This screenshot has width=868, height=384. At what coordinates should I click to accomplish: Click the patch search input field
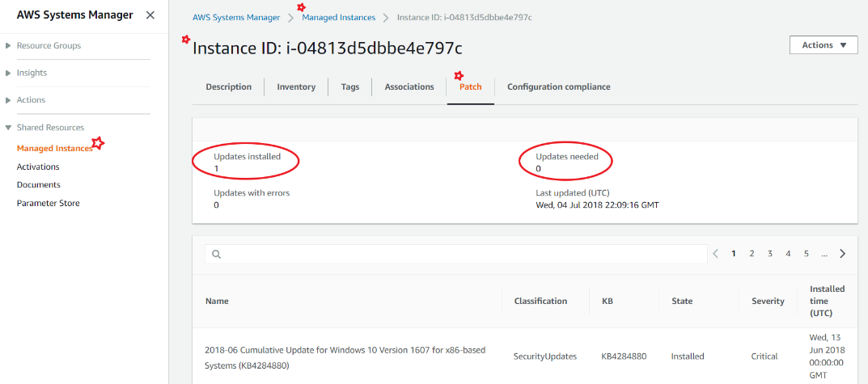(x=455, y=254)
